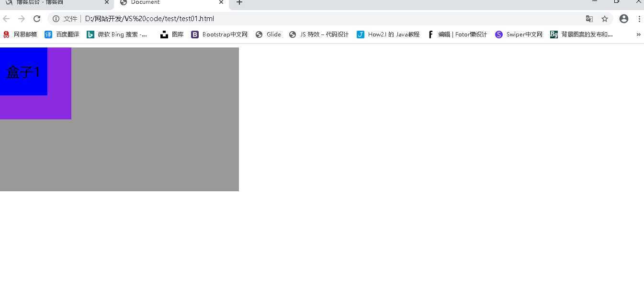Screen dimensions: 644x303
Task: Open the How2J 的 Java教程 bookmark
Action: 388,35
